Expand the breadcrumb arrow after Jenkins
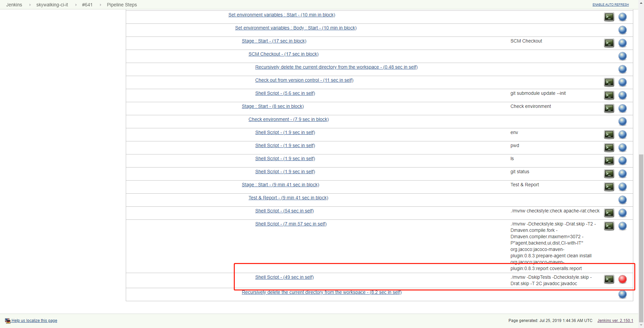The width and height of the screenshot is (644, 328). 30,5
